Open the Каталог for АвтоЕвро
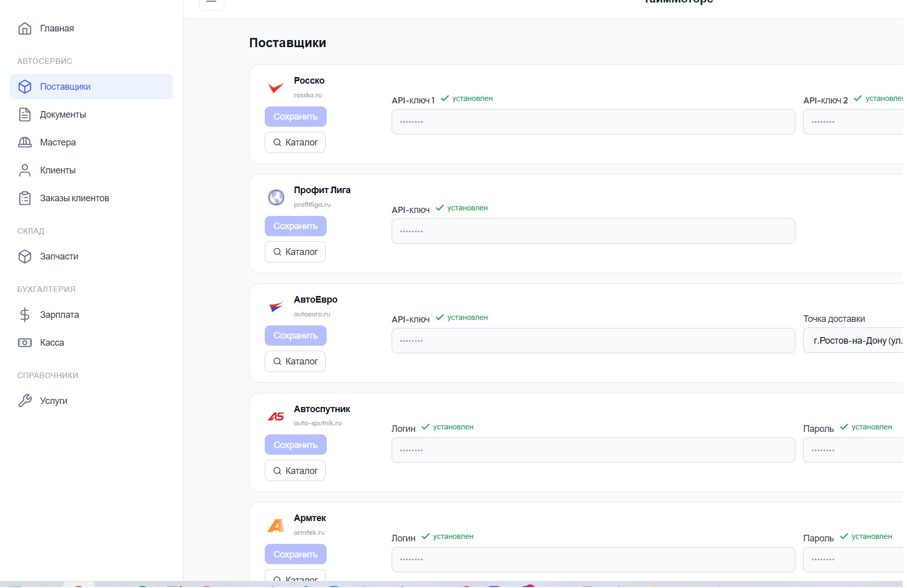Viewport: 907px width, 588px height. coord(295,361)
